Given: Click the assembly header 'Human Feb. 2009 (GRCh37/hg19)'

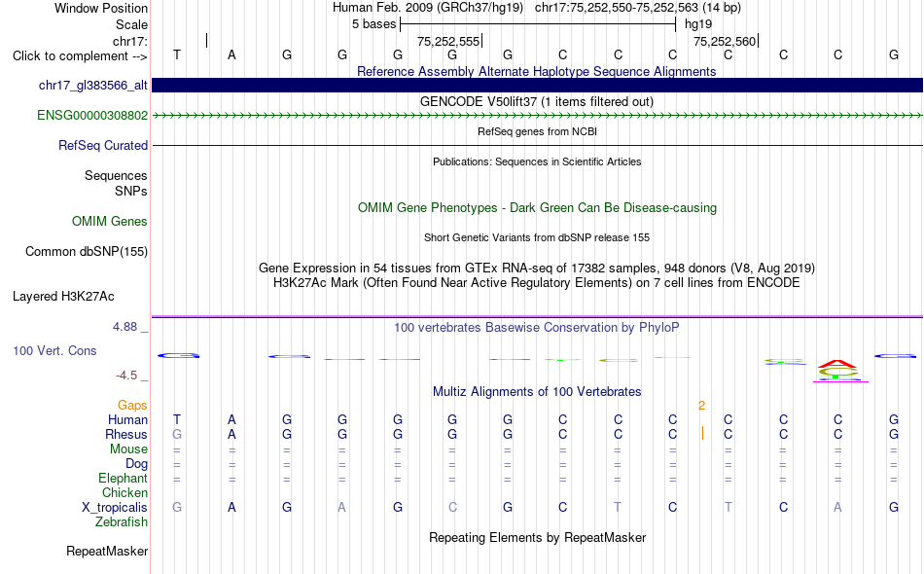Looking at the screenshot, I should click(x=428, y=8).
